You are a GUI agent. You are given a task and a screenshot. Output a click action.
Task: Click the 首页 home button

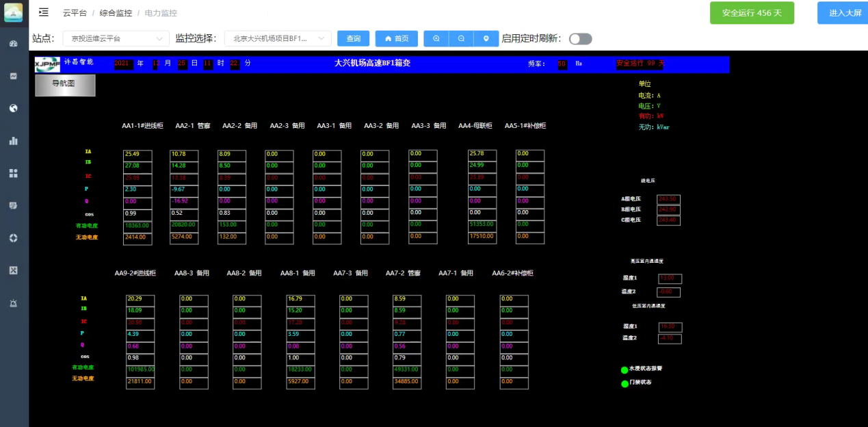397,39
